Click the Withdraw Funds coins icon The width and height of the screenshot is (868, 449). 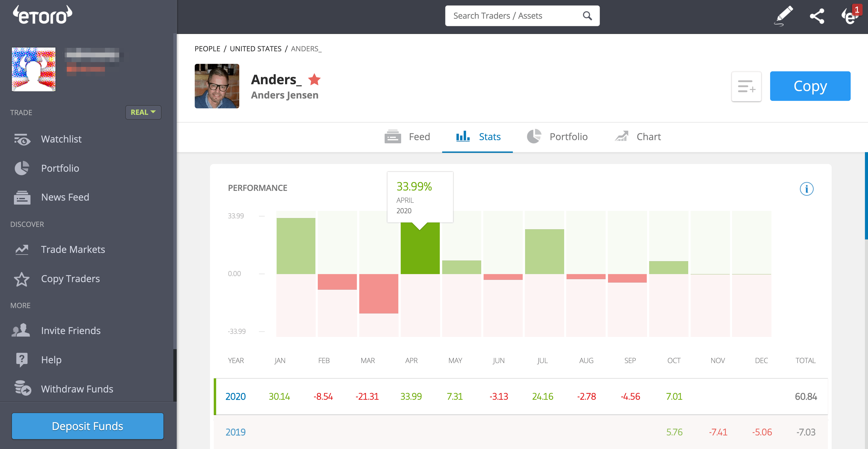tap(23, 388)
